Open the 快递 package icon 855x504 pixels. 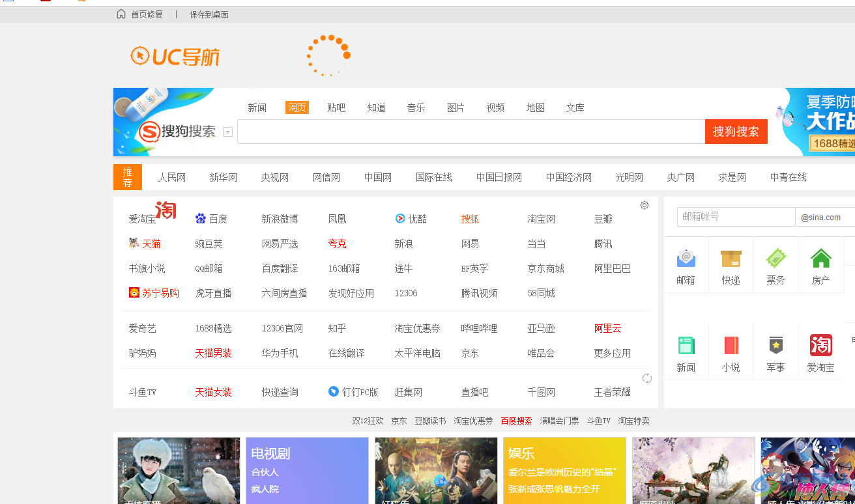[x=731, y=259]
